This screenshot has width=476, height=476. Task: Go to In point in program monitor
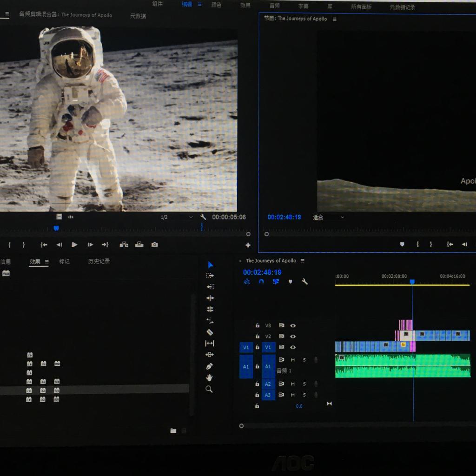point(450,245)
